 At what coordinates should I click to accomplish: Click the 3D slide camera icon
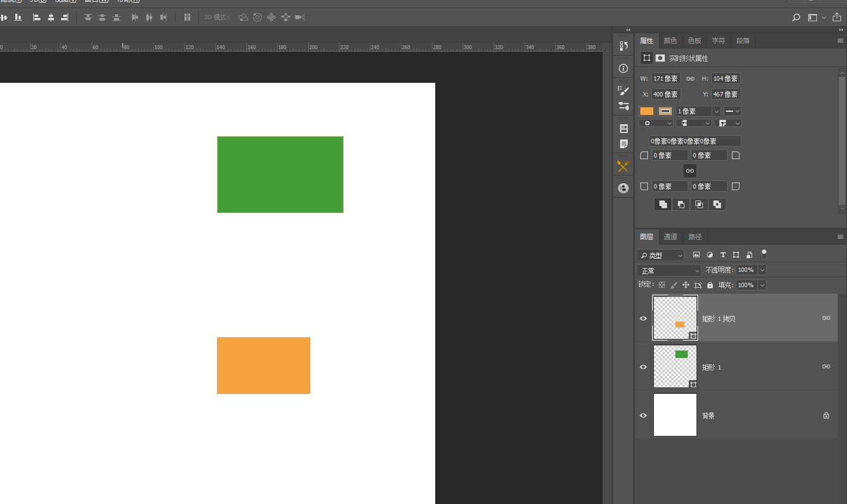285,17
